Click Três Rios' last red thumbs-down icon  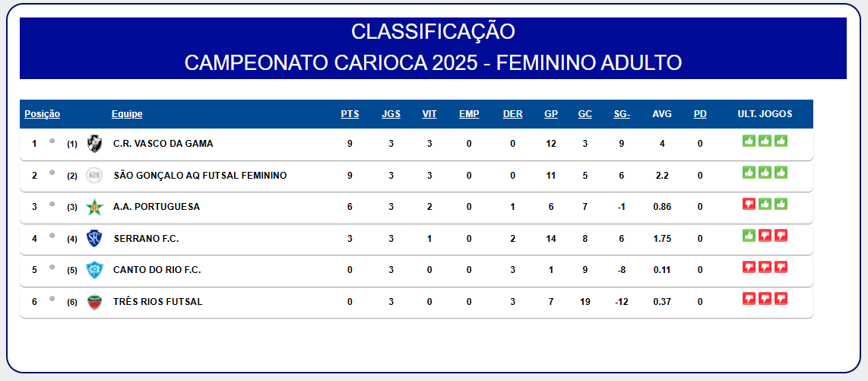[x=781, y=298]
